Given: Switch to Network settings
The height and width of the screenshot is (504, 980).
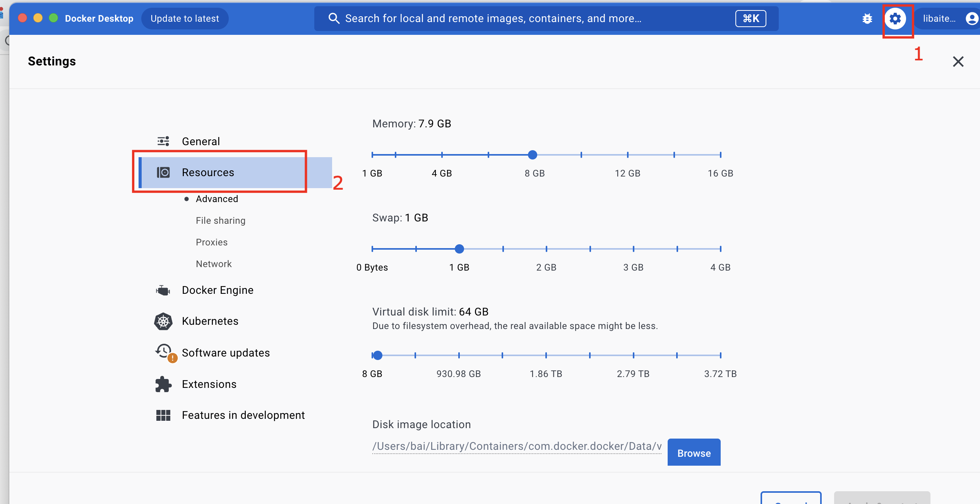Looking at the screenshot, I should [213, 264].
